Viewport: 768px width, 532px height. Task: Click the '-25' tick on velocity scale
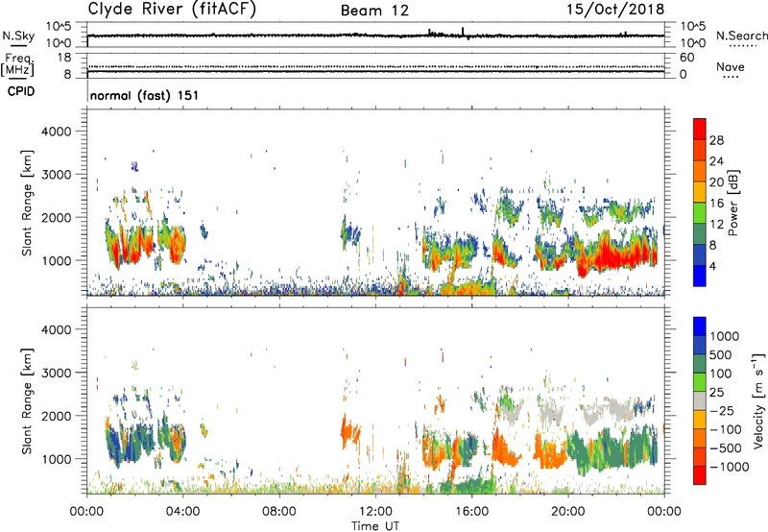pos(722,410)
